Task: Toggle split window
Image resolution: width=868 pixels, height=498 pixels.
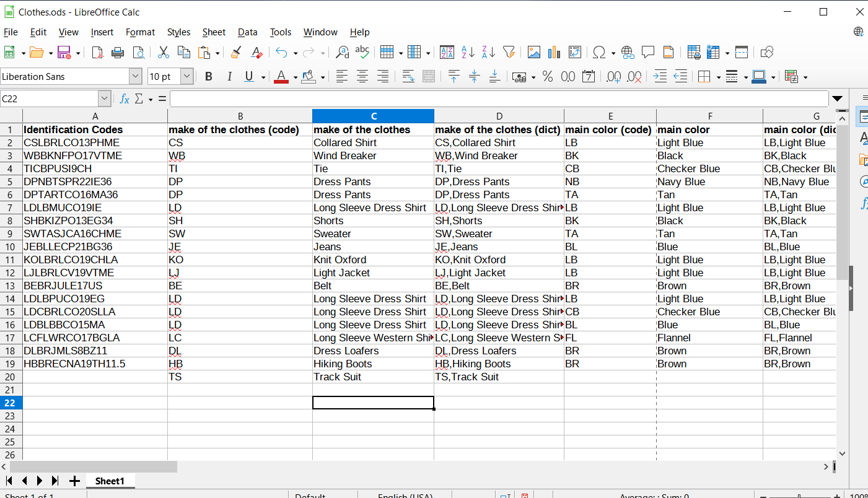Action: click(742, 53)
